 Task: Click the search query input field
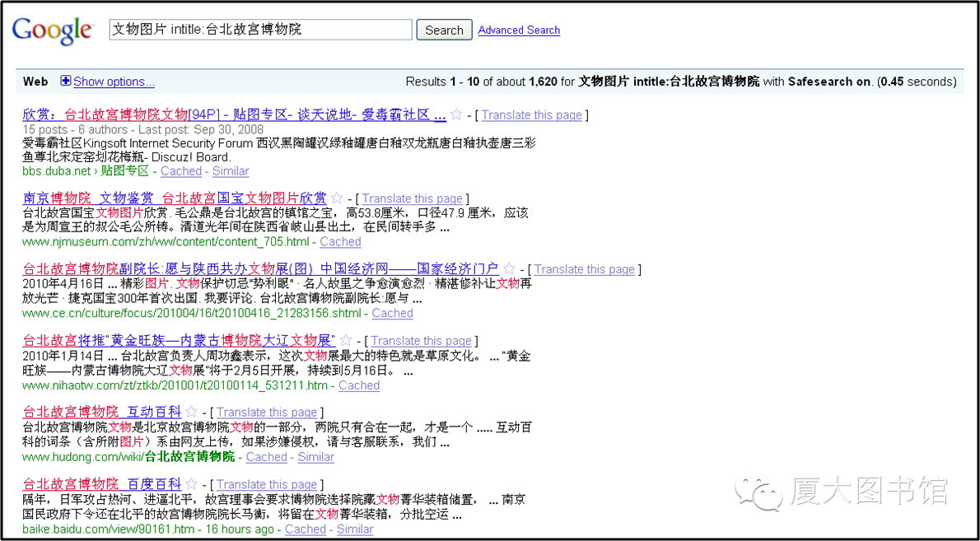point(260,30)
